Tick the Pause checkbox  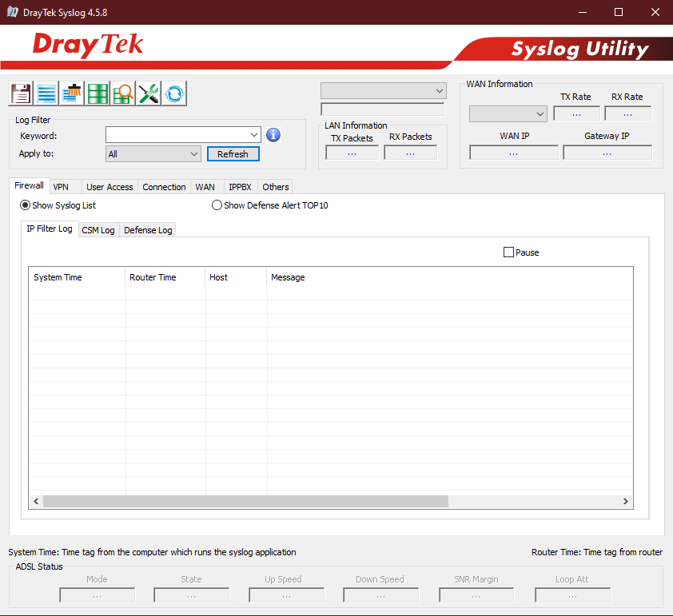tap(508, 252)
